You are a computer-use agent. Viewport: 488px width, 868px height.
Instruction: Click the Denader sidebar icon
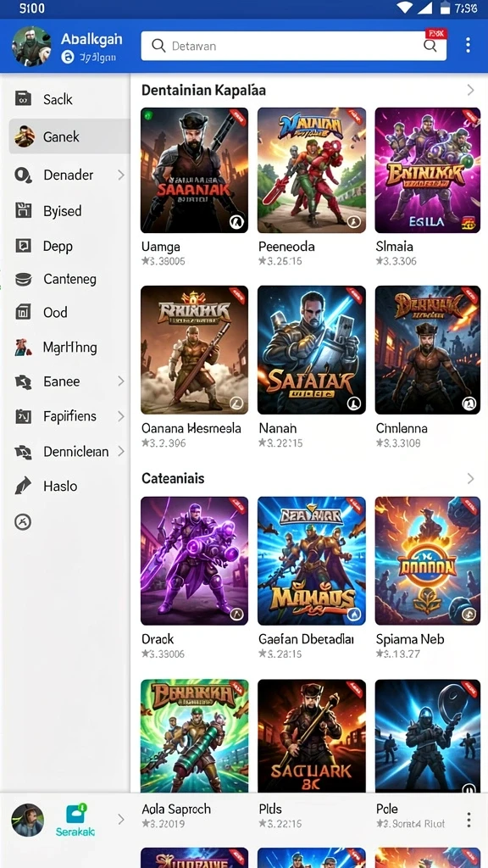tap(23, 175)
